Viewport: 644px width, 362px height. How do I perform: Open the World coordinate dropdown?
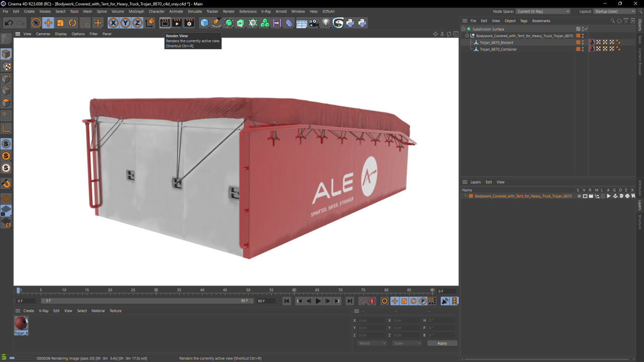372,343
